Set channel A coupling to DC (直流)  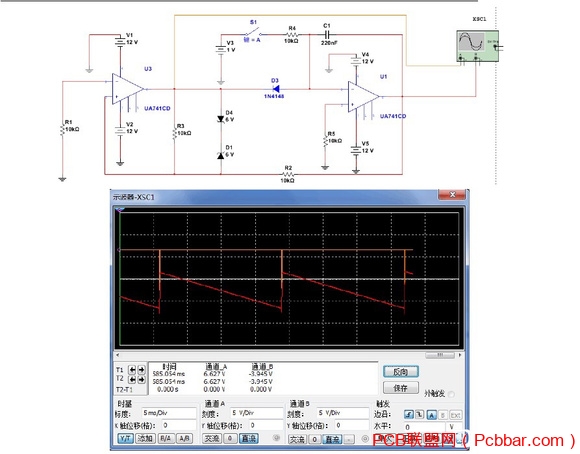[249, 438]
